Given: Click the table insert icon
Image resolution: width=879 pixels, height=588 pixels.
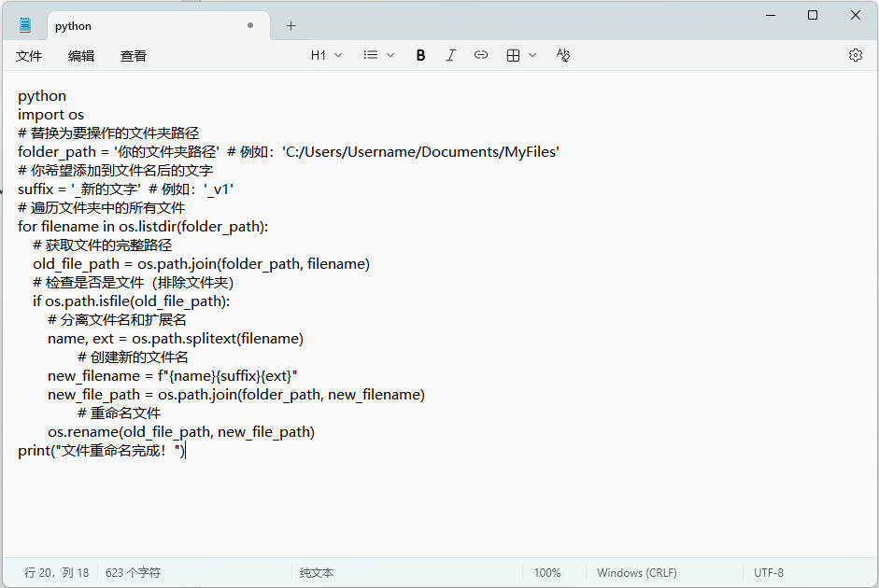Looking at the screenshot, I should click(x=513, y=55).
